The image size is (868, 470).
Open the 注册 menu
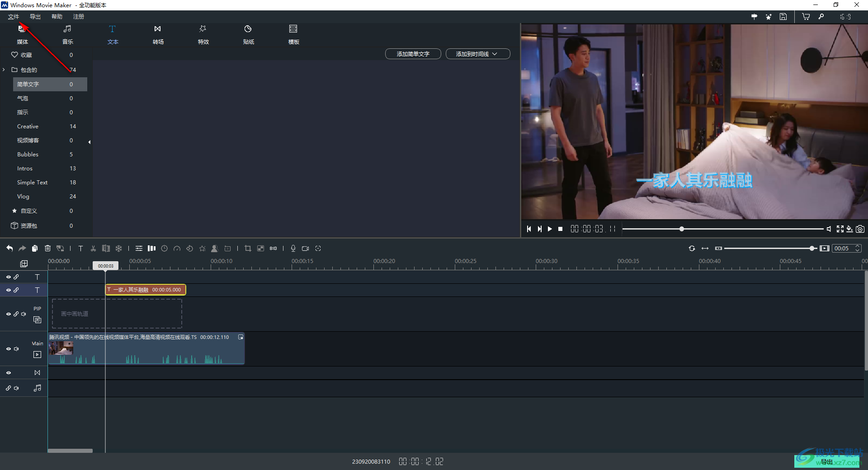click(79, 17)
